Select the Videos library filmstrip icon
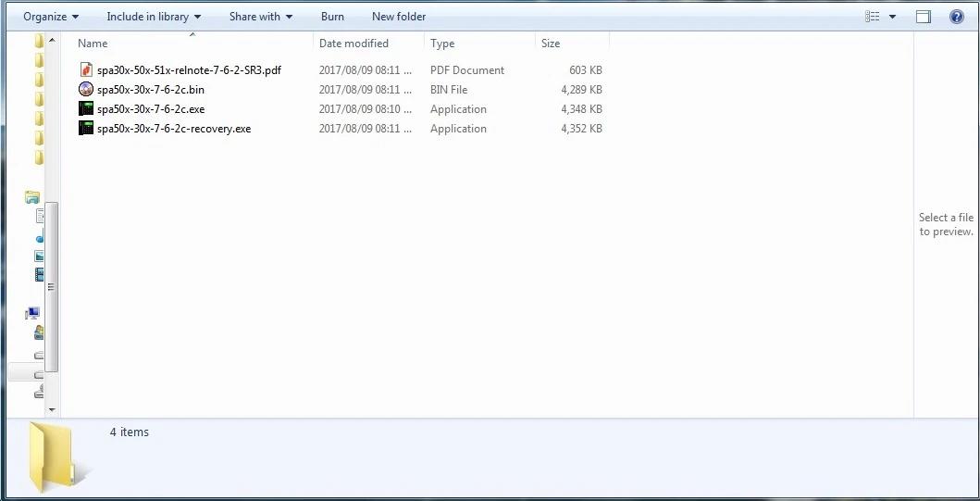980x501 pixels. point(40,274)
